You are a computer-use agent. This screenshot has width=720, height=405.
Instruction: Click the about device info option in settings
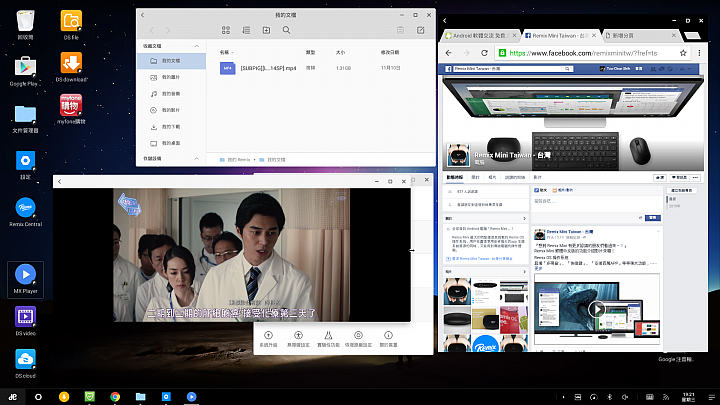(x=388, y=339)
